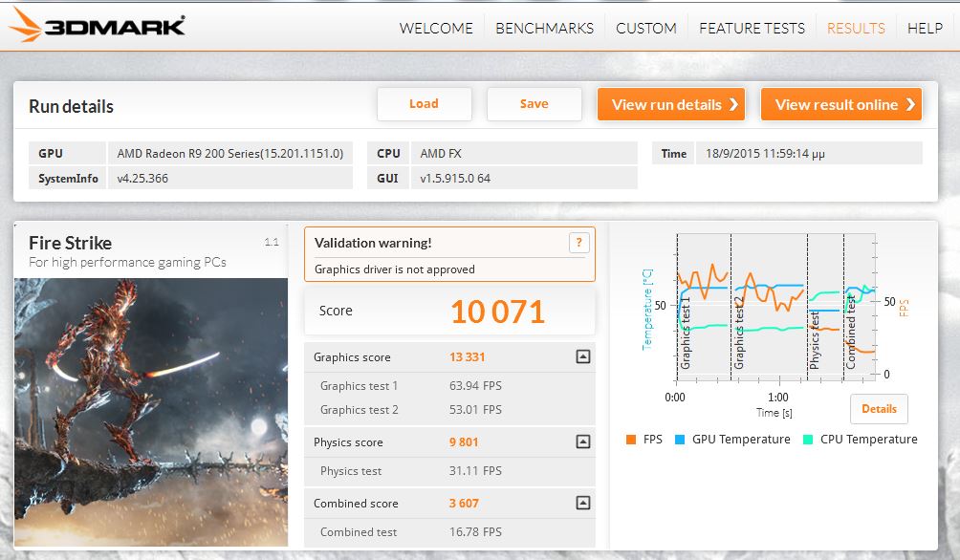Click the blue GPU Temperature swatch
The width and height of the screenshot is (960, 560).
tap(680, 440)
